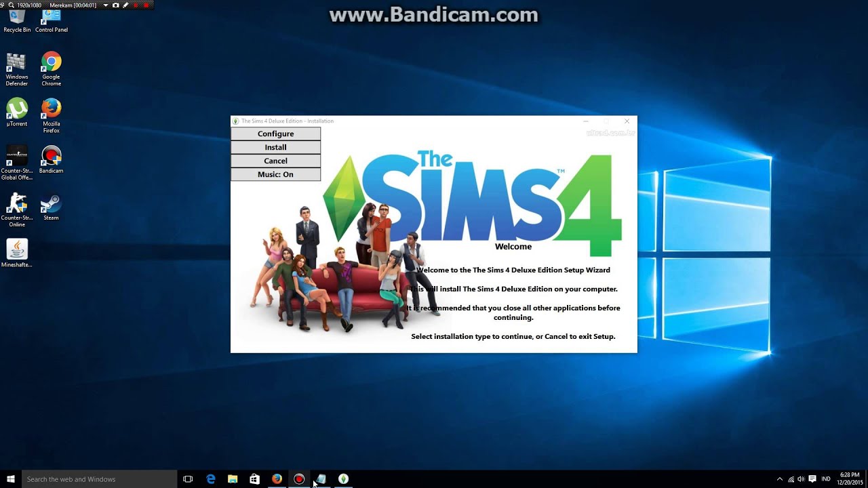Select the Mineshafter Java desktop icon
The height and width of the screenshot is (488, 868).
17,253
